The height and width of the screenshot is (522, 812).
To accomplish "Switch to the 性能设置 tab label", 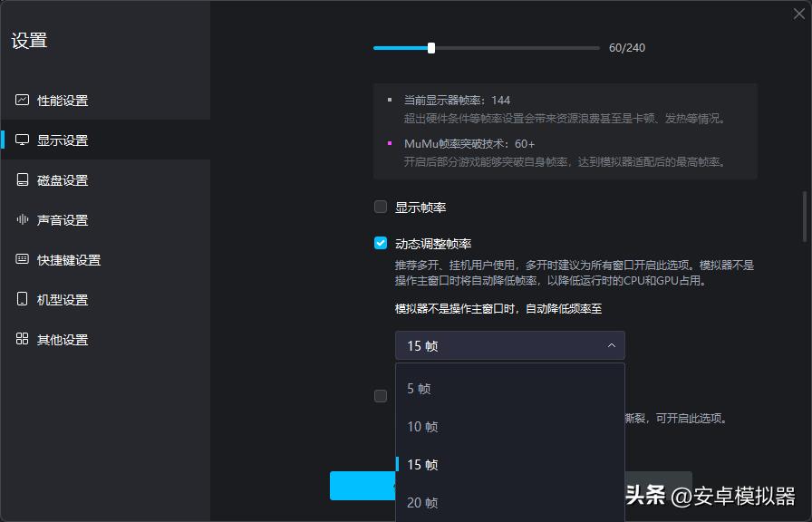I will [62, 100].
